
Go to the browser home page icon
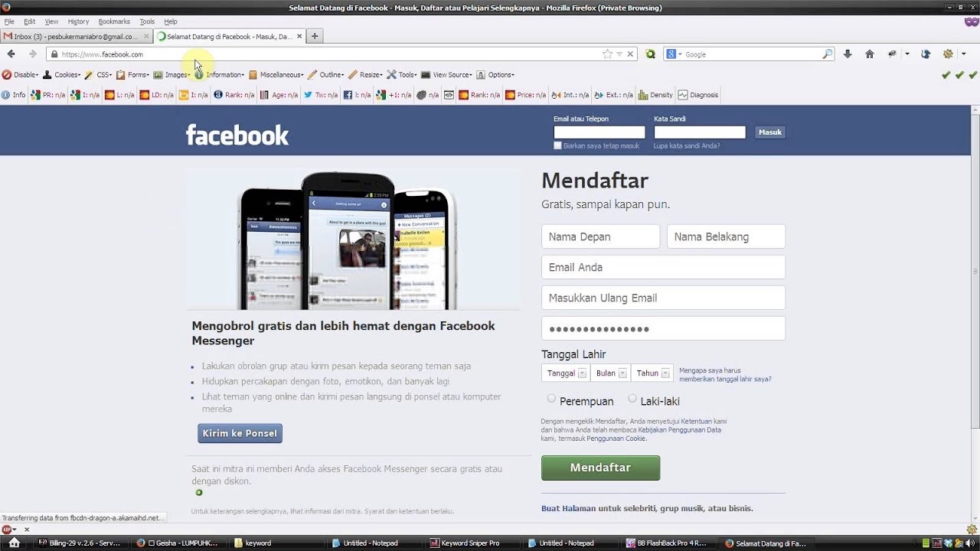[x=870, y=54]
